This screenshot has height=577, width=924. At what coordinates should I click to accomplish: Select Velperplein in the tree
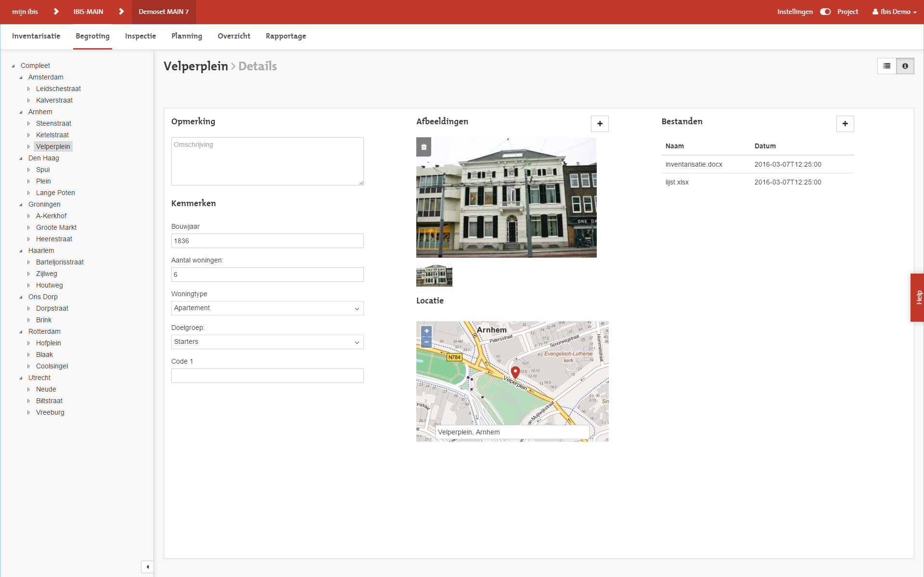[x=53, y=146]
